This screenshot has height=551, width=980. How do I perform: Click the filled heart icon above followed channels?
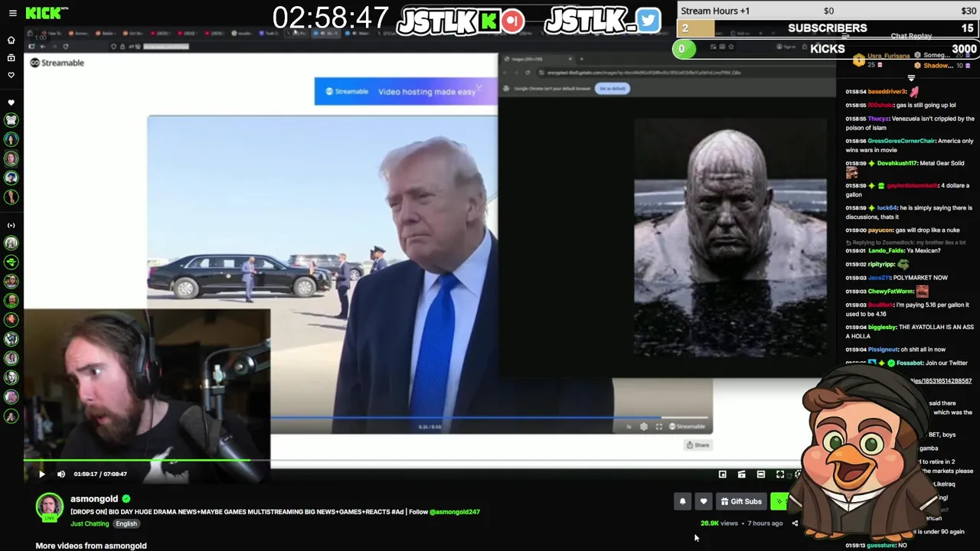[11, 103]
